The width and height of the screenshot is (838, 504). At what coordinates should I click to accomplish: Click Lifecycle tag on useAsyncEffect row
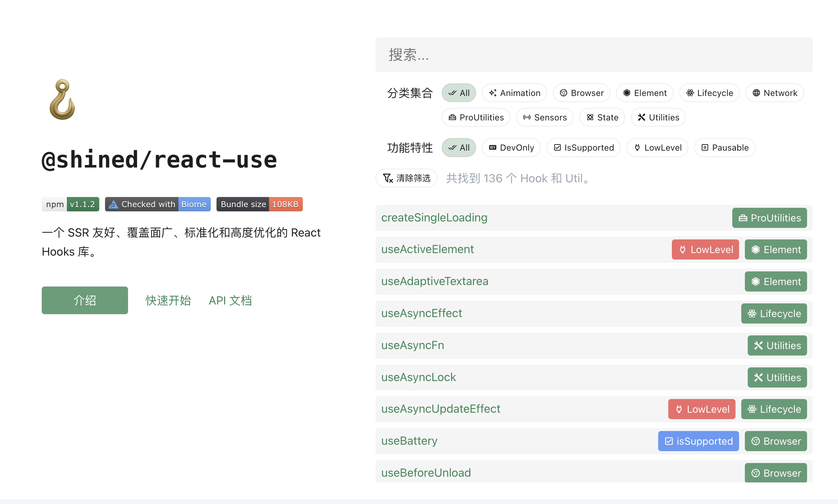click(x=774, y=313)
